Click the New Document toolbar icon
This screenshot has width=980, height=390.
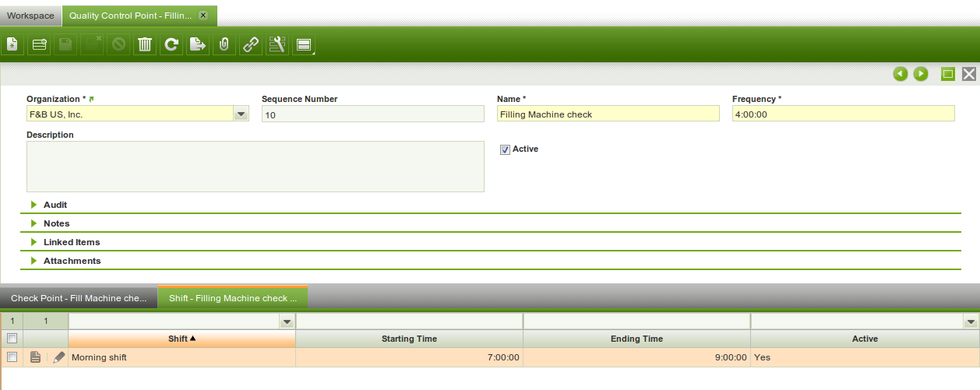point(12,45)
